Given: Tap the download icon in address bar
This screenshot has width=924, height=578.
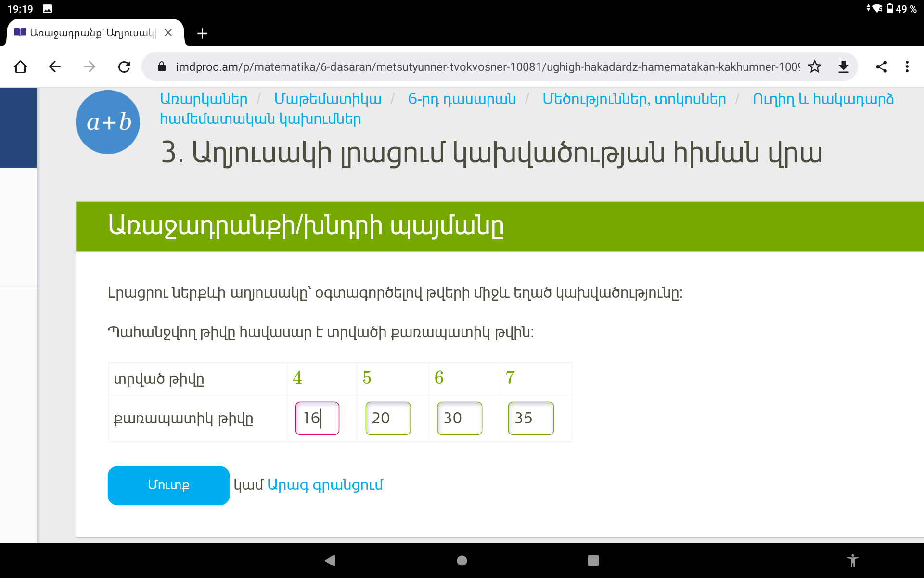Looking at the screenshot, I should point(843,66).
